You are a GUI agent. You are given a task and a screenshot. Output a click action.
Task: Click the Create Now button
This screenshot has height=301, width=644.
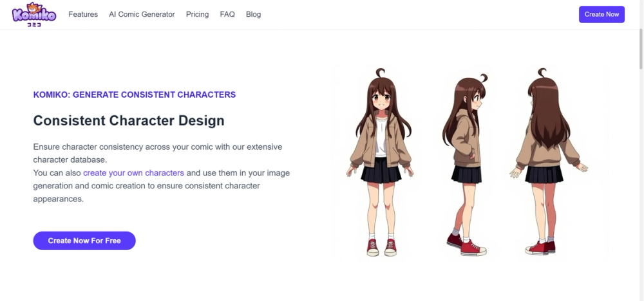[x=601, y=14]
